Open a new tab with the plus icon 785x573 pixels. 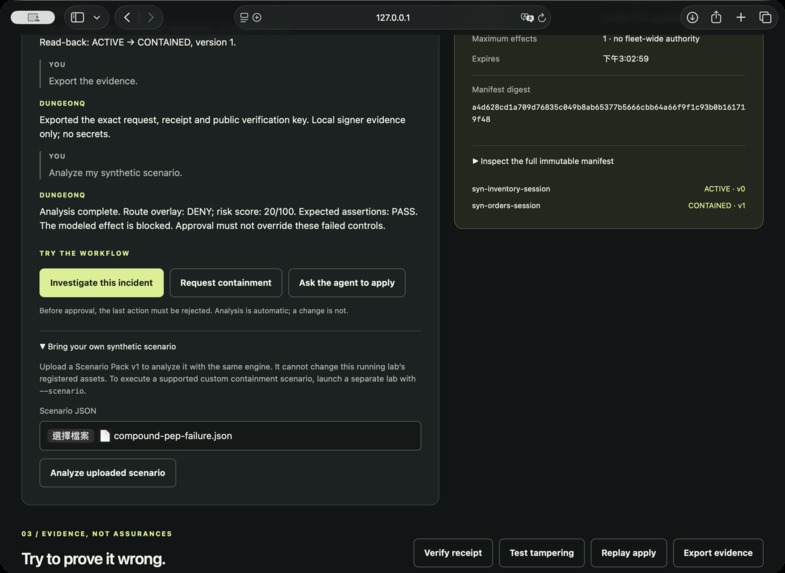pyautogui.click(x=740, y=18)
